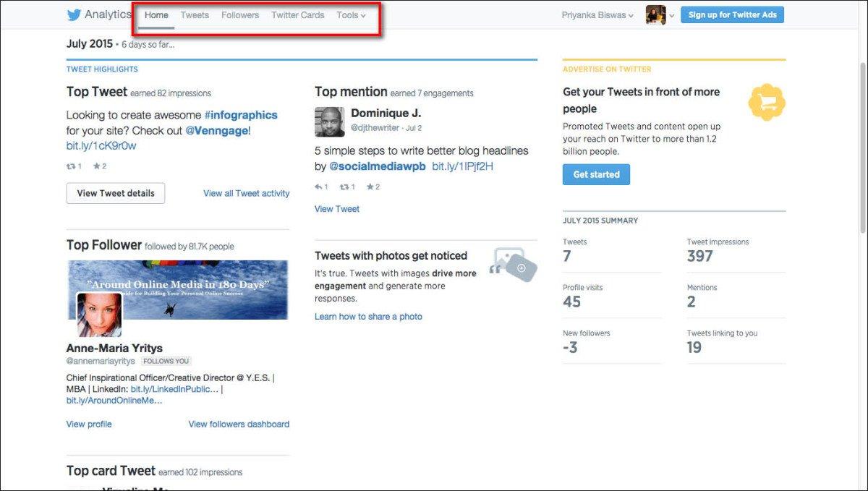Open the @socialmediawpb mention link
The width and height of the screenshot is (868, 491).
[378, 166]
